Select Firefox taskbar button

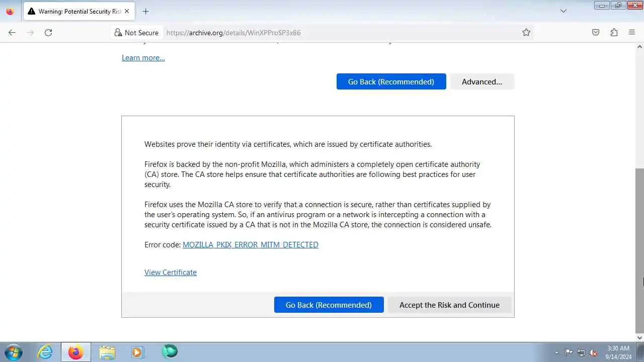[76, 352]
